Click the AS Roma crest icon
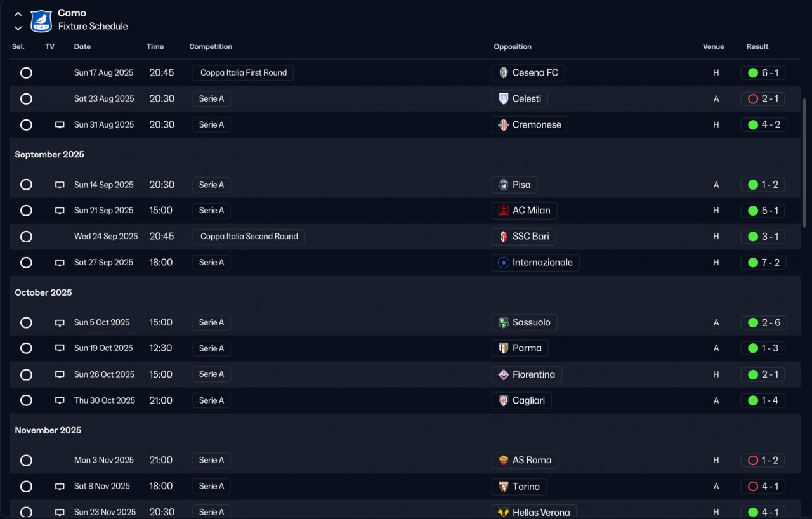 tap(504, 461)
